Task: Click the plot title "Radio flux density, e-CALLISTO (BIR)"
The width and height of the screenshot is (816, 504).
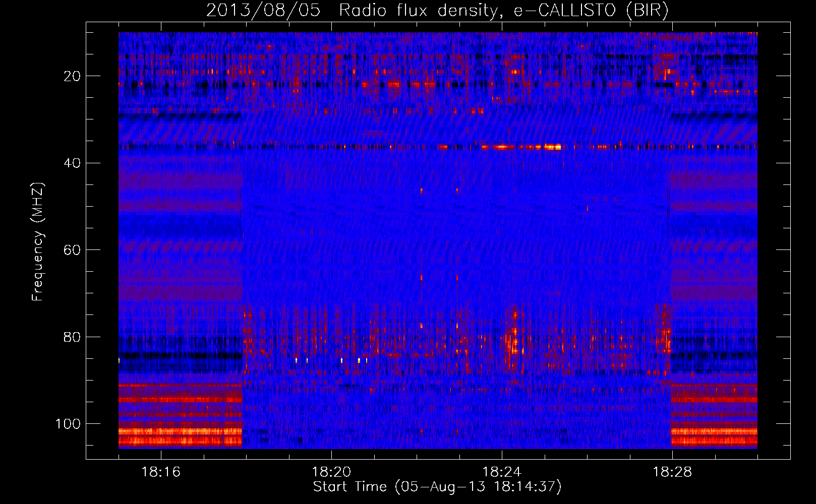Action: point(503,11)
